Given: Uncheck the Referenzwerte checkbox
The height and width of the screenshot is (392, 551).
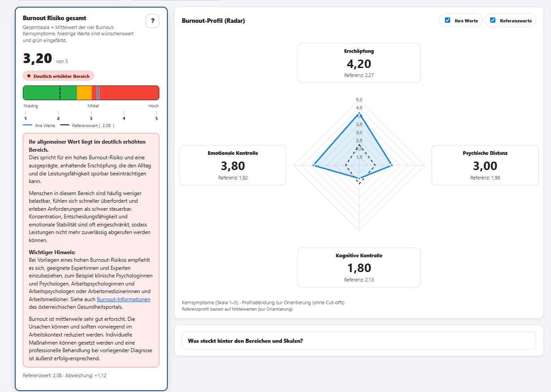Looking at the screenshot, I should coord(493,20).
